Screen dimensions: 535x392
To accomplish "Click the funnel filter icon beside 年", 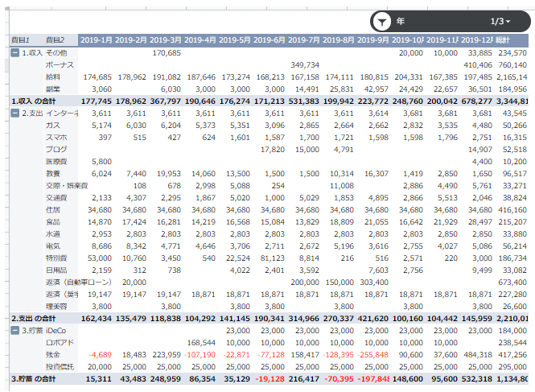I will click(384, 22).
